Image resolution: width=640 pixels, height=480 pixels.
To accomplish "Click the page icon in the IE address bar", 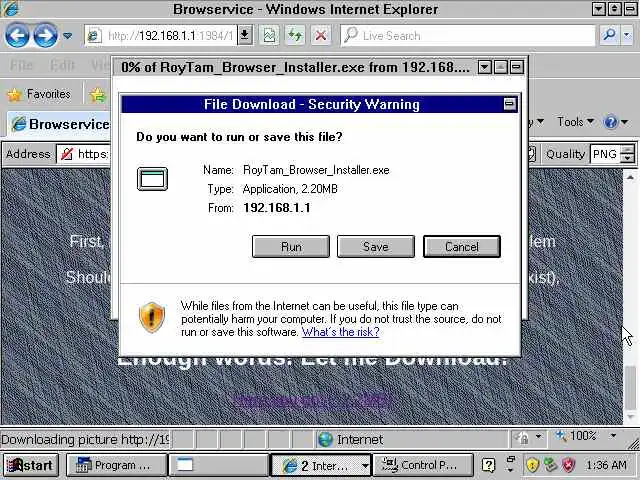I will [94, 36].
